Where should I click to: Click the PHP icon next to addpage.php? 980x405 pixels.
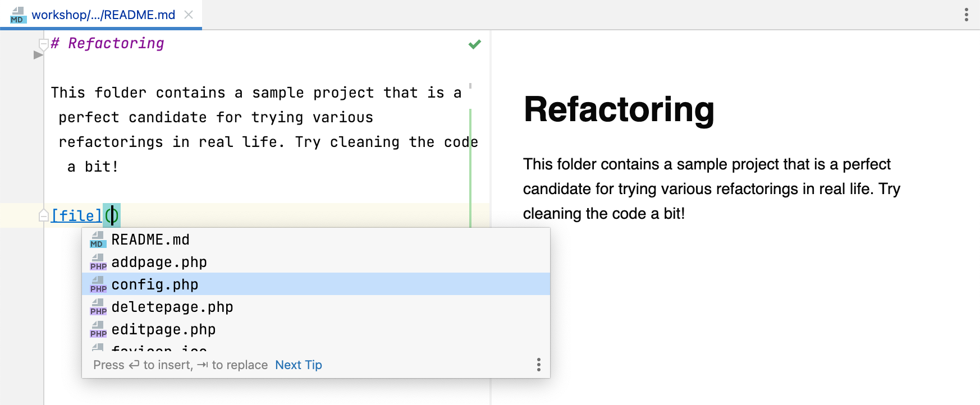coord(98,263)
